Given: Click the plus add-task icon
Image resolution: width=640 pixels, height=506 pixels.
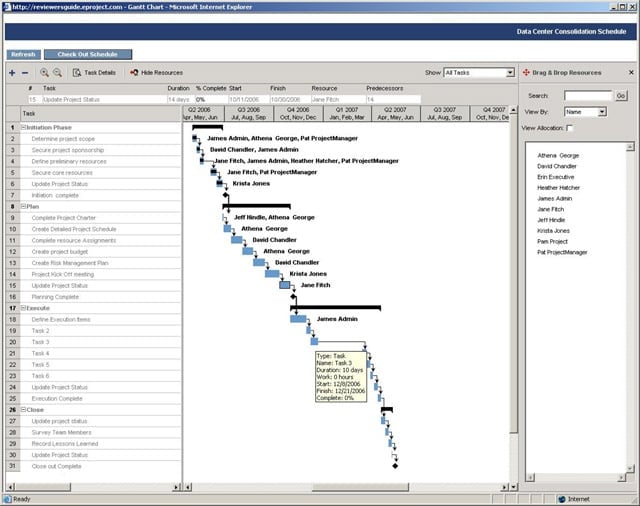Looking at the screenshot, I should coord(12,73).
